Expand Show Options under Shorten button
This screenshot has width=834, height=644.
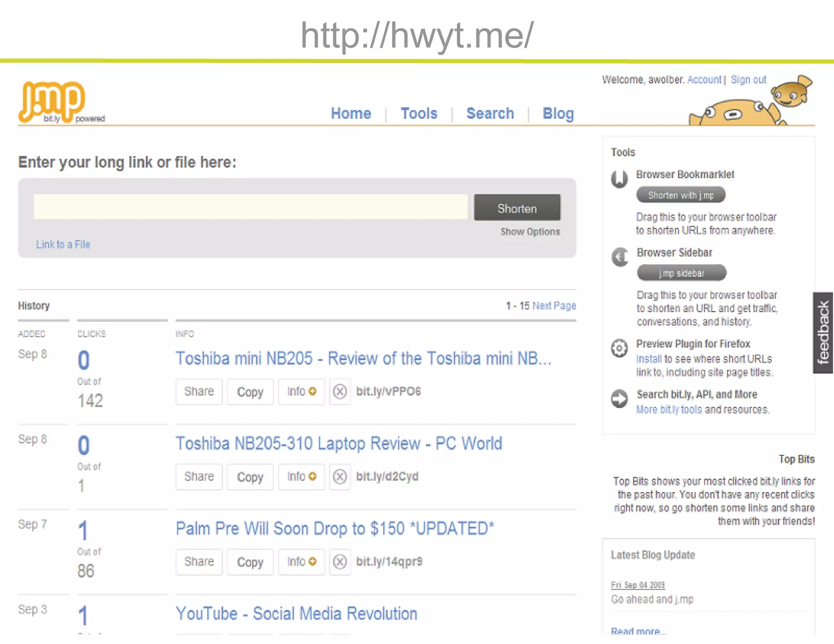pyautogui.click(x=530, y=232)
